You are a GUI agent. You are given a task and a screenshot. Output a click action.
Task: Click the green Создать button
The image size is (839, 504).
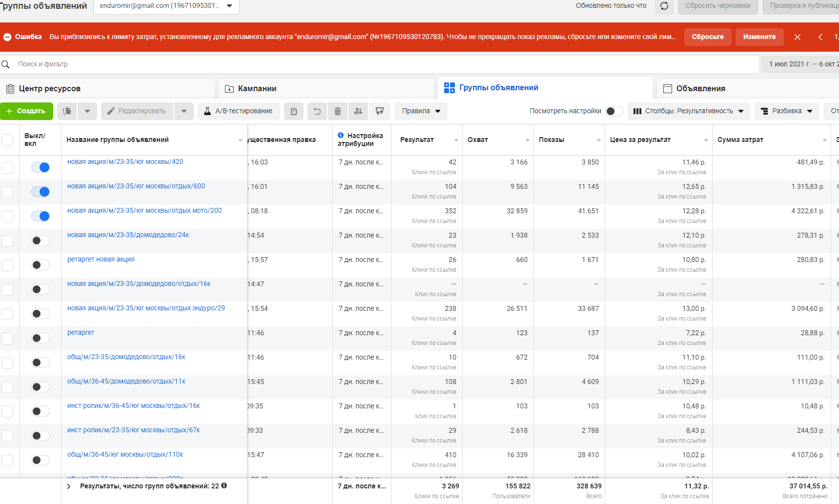[26, 111]
